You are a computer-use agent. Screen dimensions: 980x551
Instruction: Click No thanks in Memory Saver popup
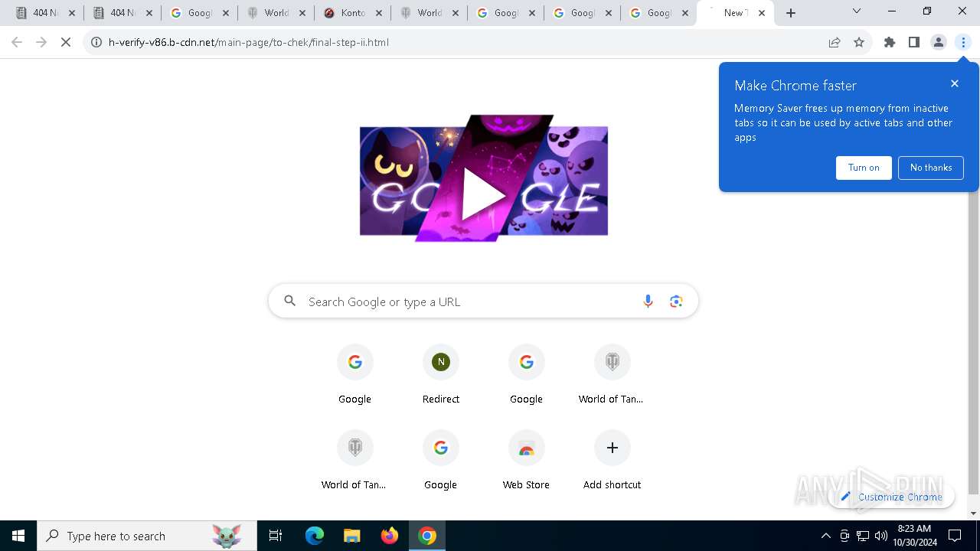coord(931,168)
